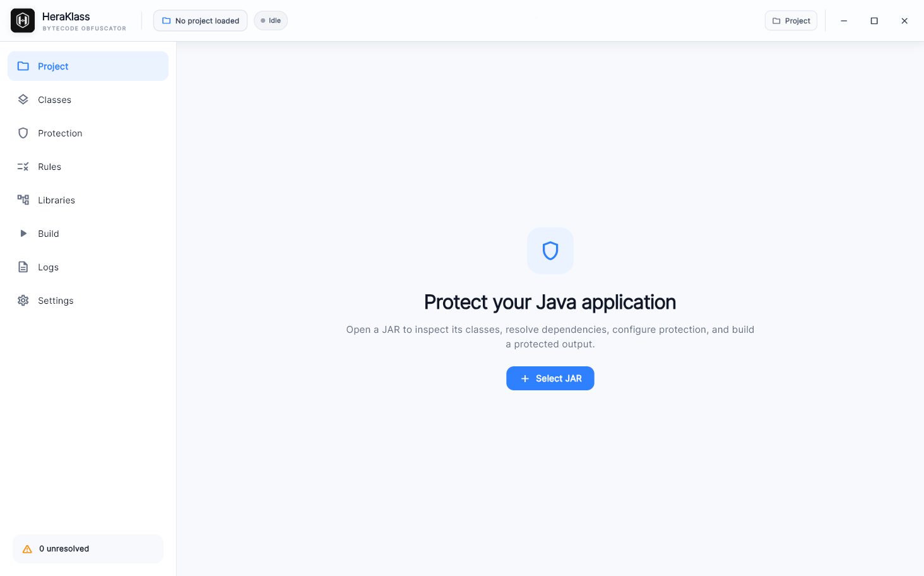This screenshot has height=576, width=924.
Task: Open the "0 unresolved" warning indicator
Action: click(88, 549)
